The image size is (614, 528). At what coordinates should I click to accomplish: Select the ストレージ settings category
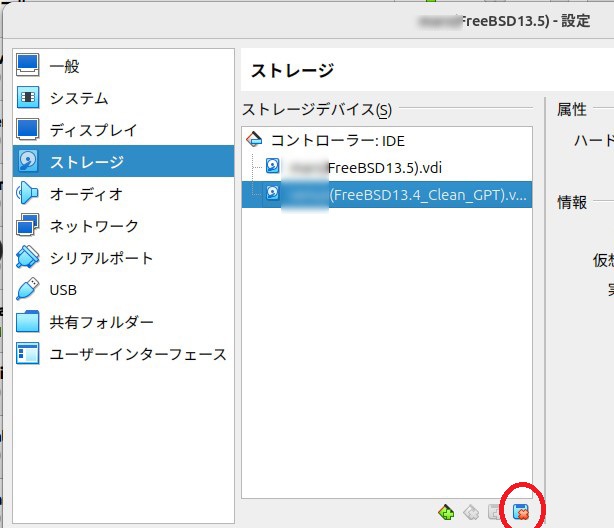[123, 161]
